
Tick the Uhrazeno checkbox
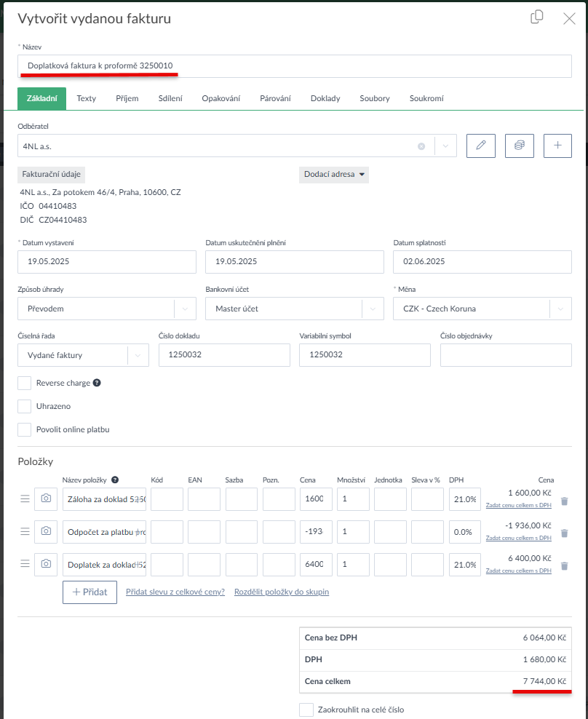pyautogui.click(x=25, y=406)
